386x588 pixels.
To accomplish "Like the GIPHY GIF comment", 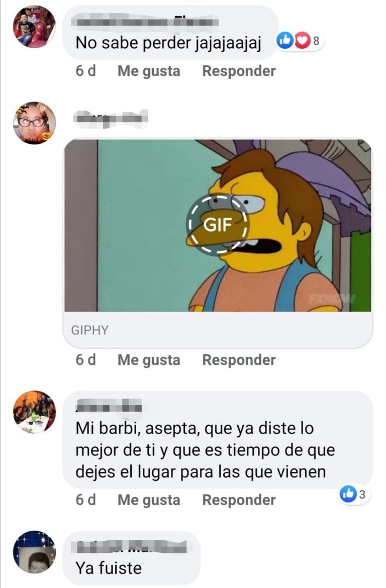I will (x=149, y=360).
